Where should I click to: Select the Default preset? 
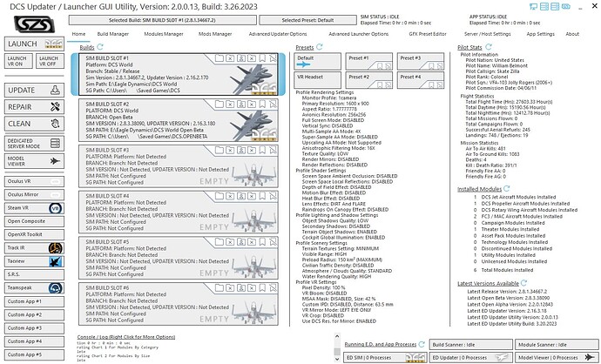pos(318,61)
